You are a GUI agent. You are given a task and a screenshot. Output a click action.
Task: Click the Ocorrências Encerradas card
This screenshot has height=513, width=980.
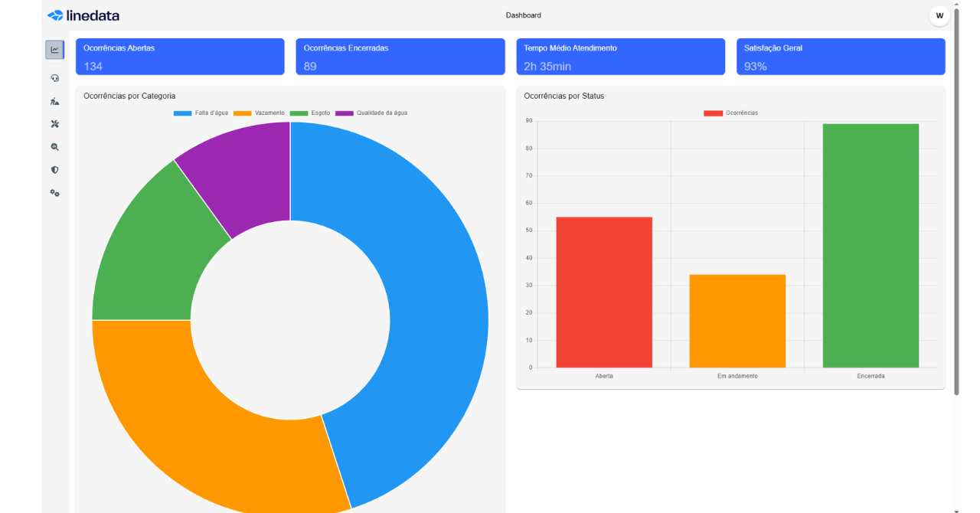tap(400, 57)
